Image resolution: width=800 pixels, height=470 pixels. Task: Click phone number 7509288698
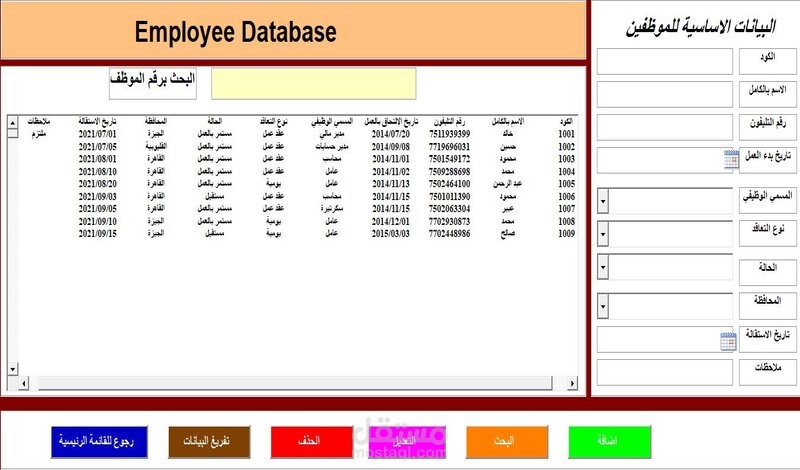[449, 171]
